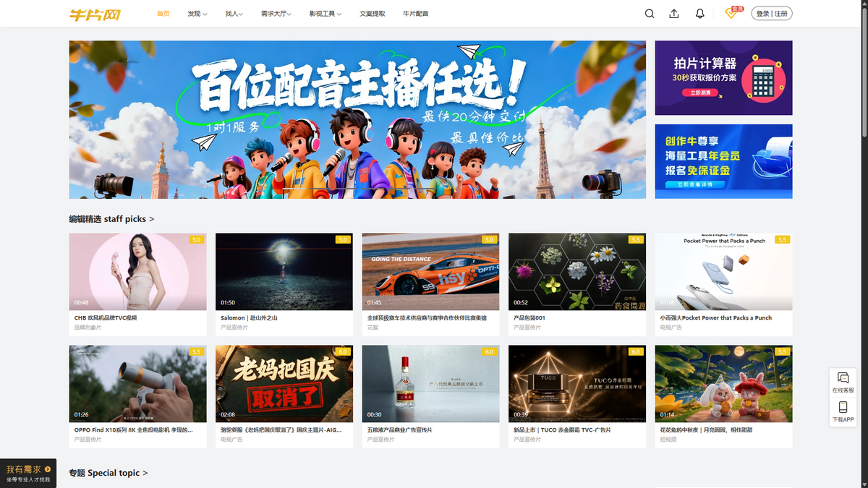Click title Salomon｜赴山外之山
The image size is (868, 488).
249,318
